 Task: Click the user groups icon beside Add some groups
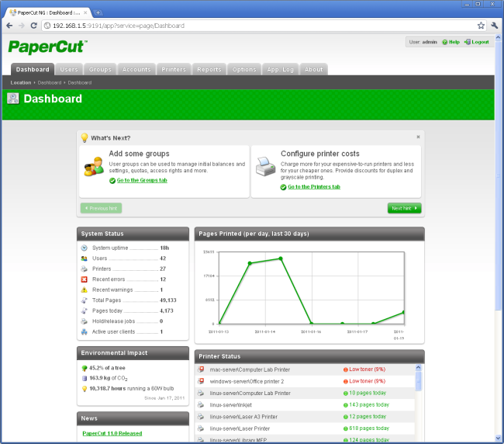coord(94,166)
